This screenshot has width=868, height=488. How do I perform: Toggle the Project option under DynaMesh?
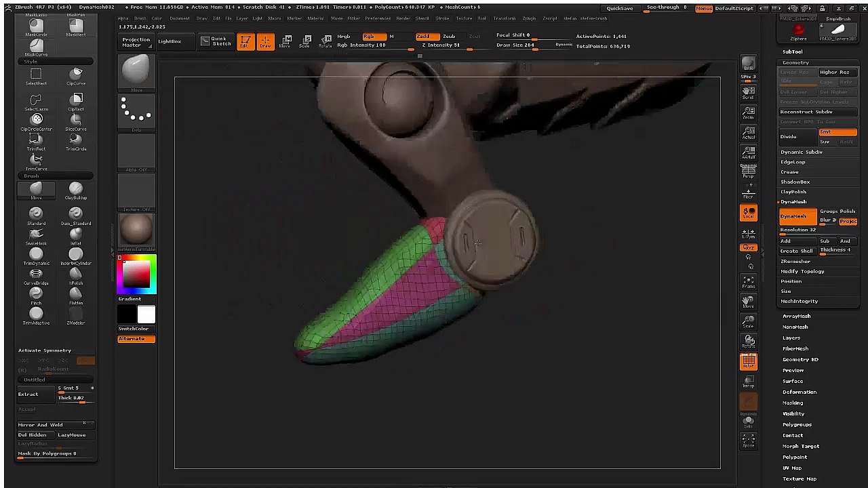[848, 222]
